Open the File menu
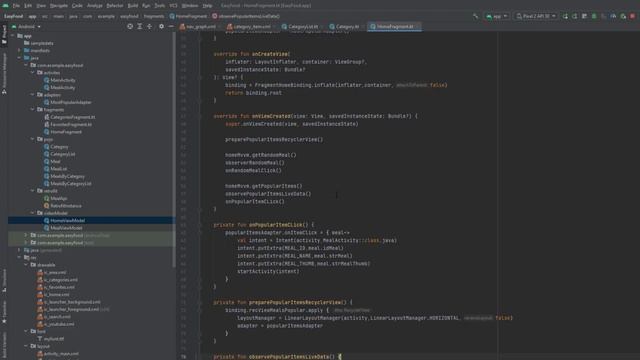The image size is (640, 360). (16, 6)
